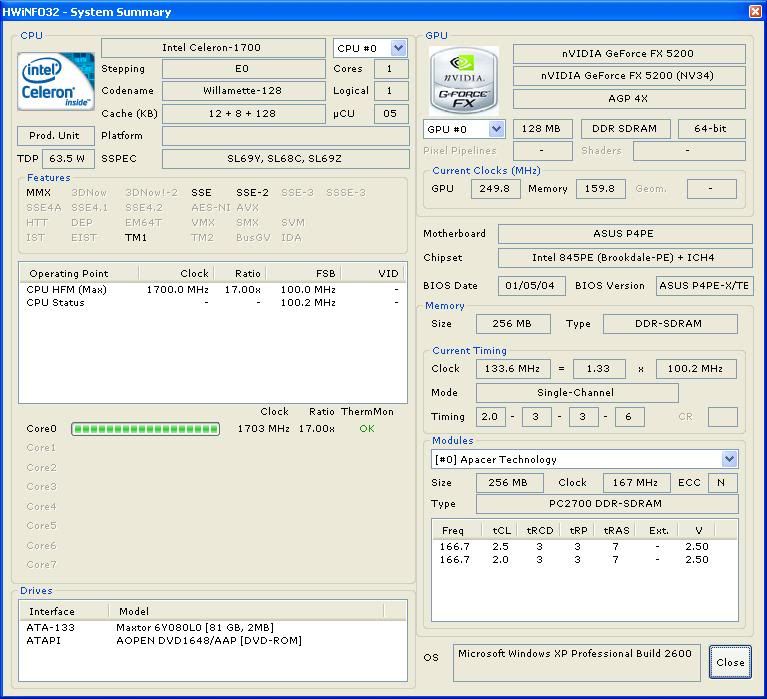767x699 pixels.
Task: Click the GPU clock value 249.8
Action: pyautogui.click(x=496, y=189)
